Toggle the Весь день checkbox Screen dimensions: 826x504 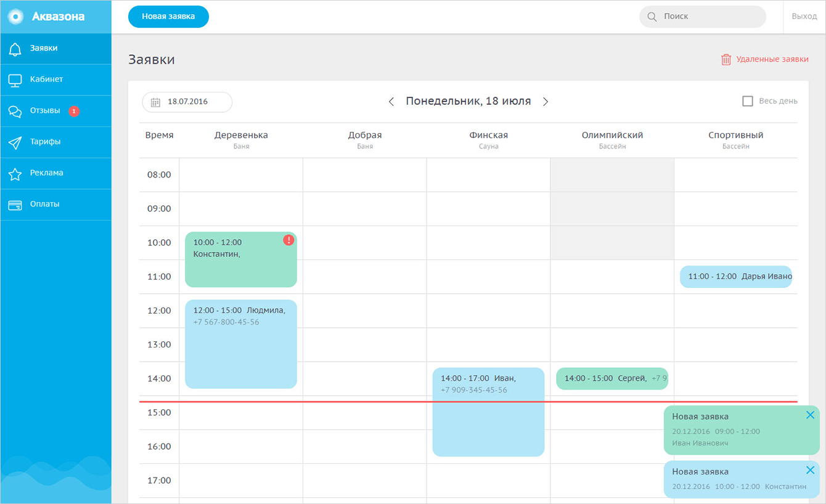click(748, 101)
